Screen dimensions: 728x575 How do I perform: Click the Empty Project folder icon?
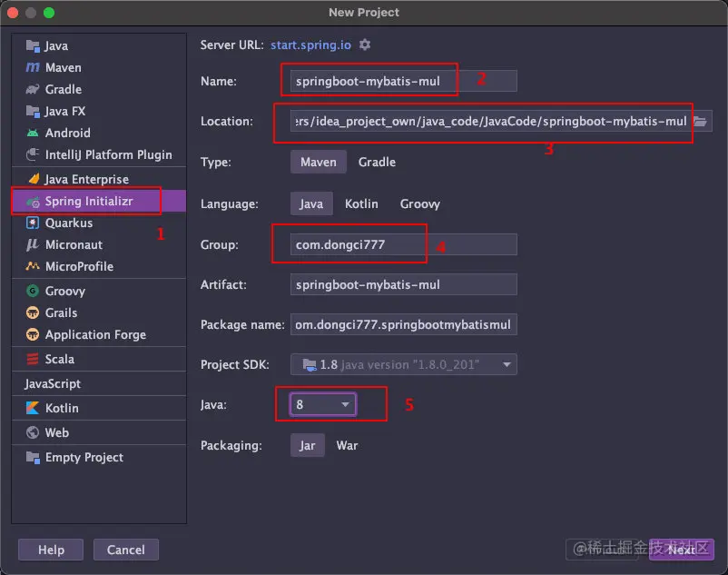[33, 458]
